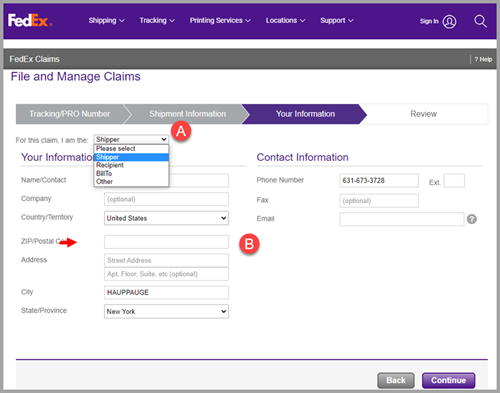Click the Fax input field
This screenshot has width=500, height=393.
pos(379,201)
